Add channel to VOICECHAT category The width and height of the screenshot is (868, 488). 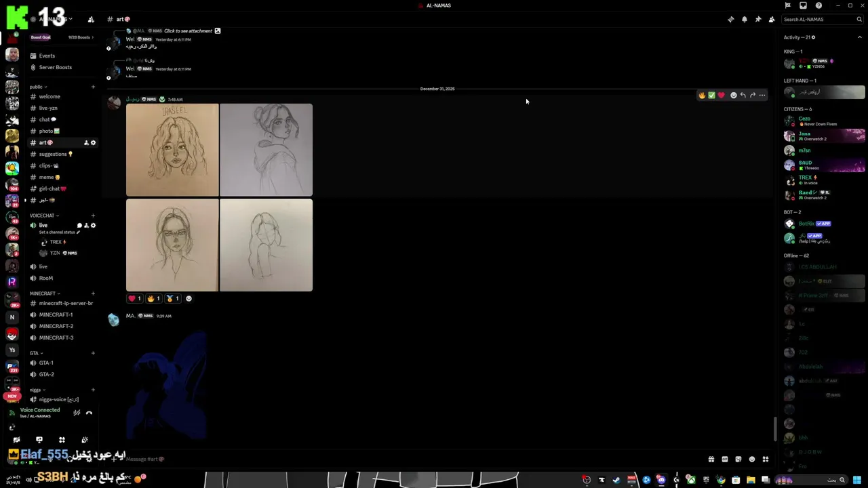coord(93,216)
